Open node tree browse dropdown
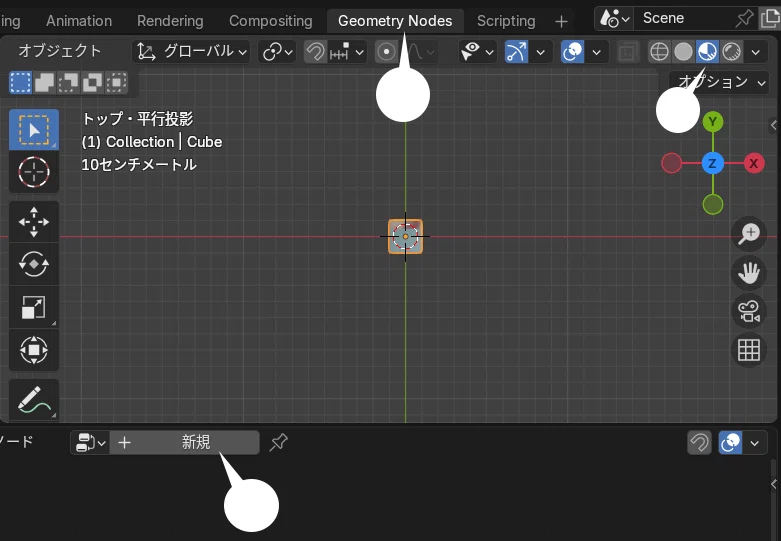Image resolution: width=781 pixels, height=541 pixels. 90,442
